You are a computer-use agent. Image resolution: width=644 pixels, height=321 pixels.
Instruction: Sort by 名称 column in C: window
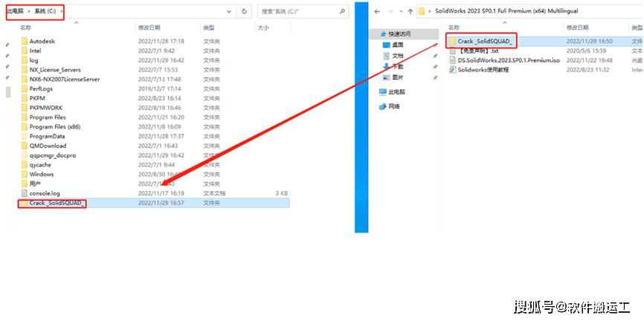(x=25, y=27)
